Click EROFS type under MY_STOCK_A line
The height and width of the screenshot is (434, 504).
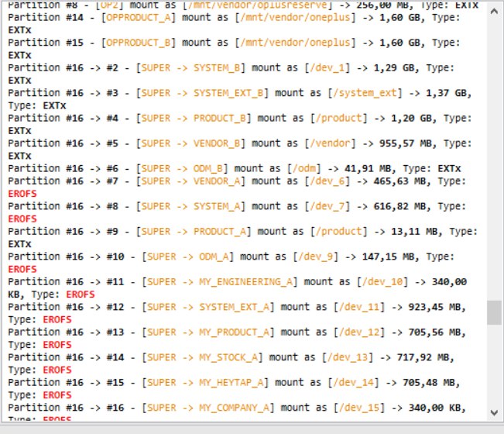pyautogui.click(x=57, y=370)
